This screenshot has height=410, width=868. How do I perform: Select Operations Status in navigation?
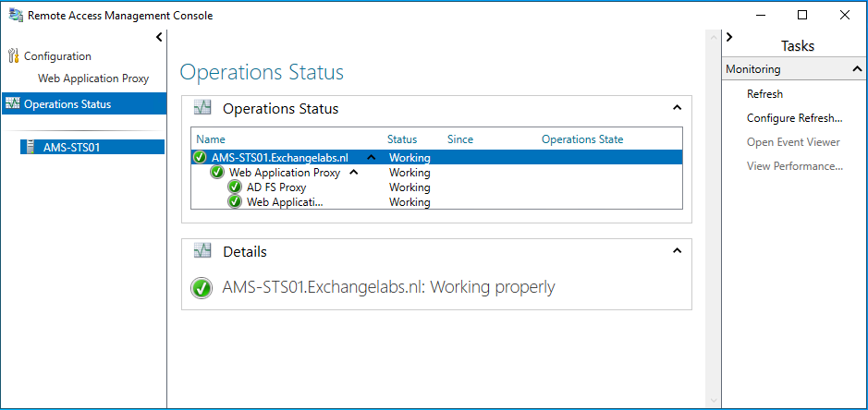tap(67, 104)
